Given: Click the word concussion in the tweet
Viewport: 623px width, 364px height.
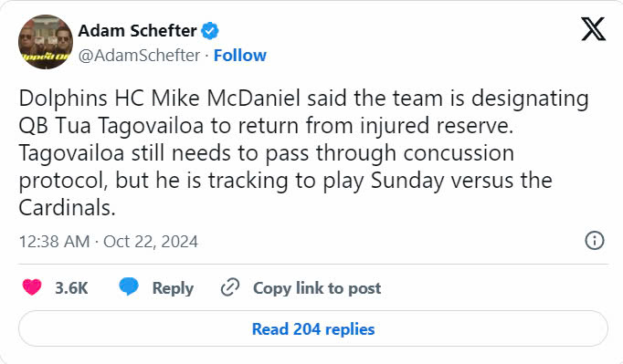Looking at the screenshot, I should 459,153.
